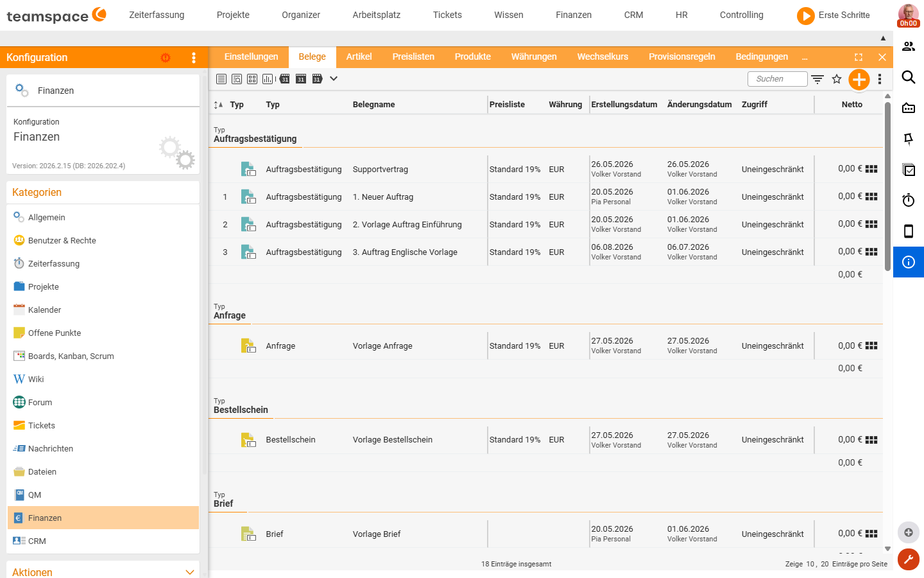Screen dimensions: 924x578
Task: Switch to the Währungen tab
Action: [x=534, y=57]
